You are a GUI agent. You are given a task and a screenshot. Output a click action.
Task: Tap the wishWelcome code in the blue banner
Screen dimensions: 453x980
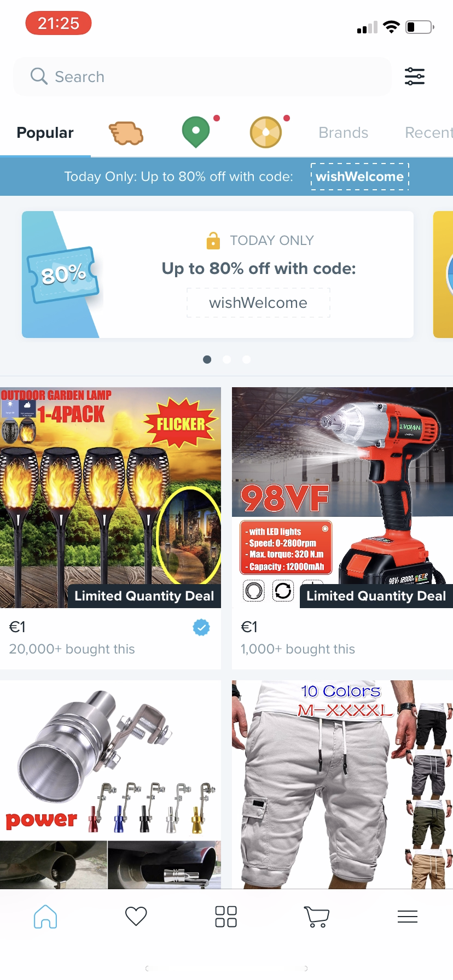click(x=360, y=177)
